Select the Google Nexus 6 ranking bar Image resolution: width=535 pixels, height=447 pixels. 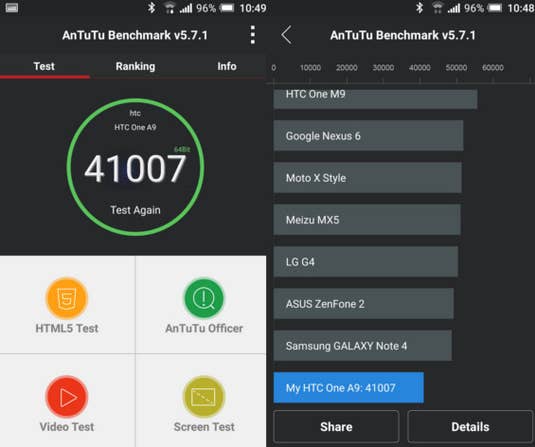tap(368, 135)
